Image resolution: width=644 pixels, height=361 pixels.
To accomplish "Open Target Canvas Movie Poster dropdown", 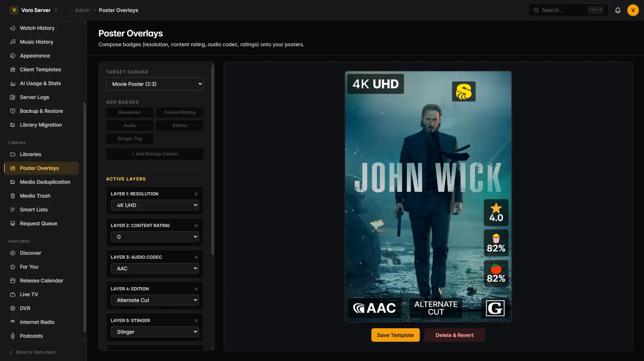I will [x=155, y=84].
